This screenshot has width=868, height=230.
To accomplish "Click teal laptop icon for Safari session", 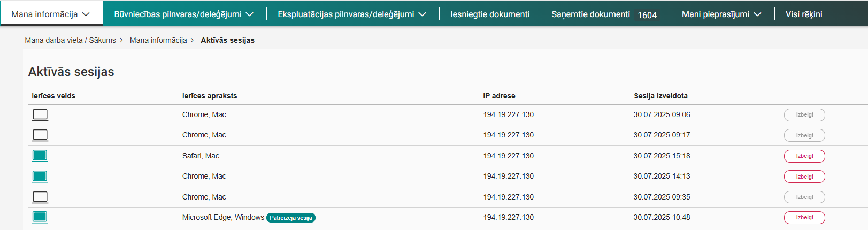I will [40, 156].
